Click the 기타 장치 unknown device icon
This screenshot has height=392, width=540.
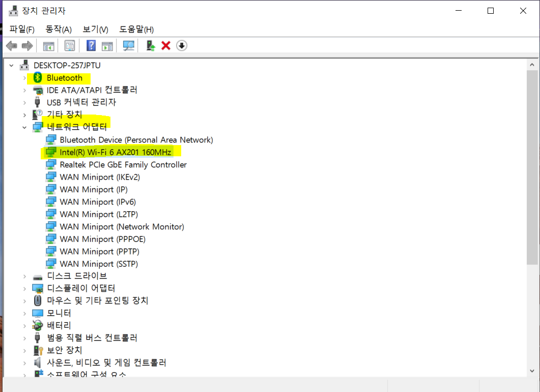[37, 115]
